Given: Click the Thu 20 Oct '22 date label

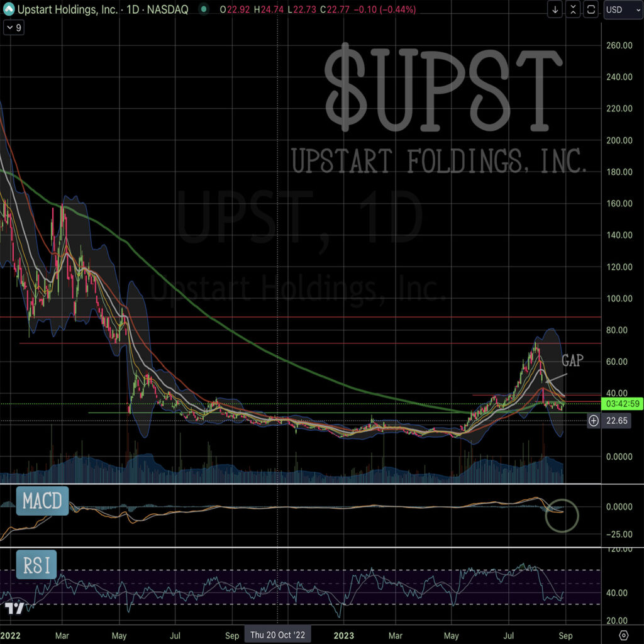Looking at the screenshot, I should click(x=277, y=635).
